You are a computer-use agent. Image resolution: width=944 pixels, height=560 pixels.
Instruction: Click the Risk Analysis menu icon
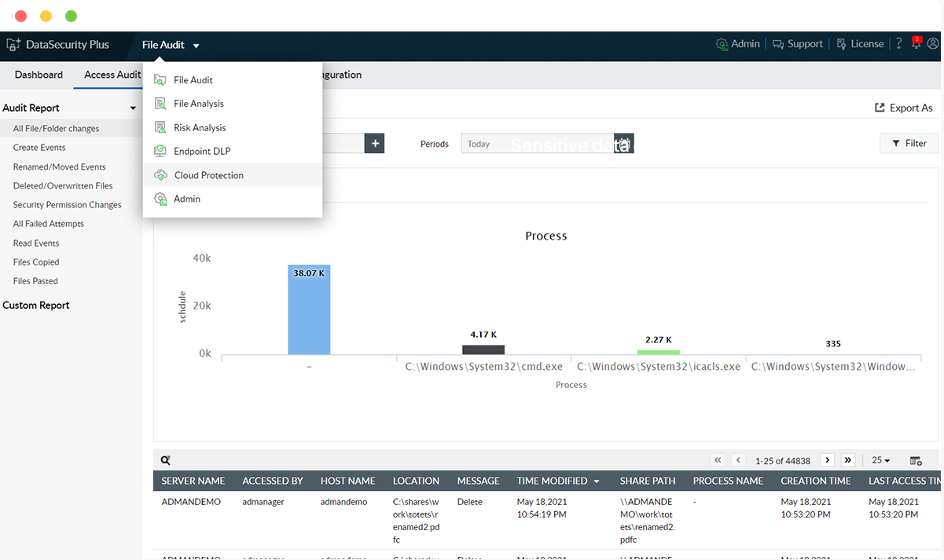coord(160,127)
